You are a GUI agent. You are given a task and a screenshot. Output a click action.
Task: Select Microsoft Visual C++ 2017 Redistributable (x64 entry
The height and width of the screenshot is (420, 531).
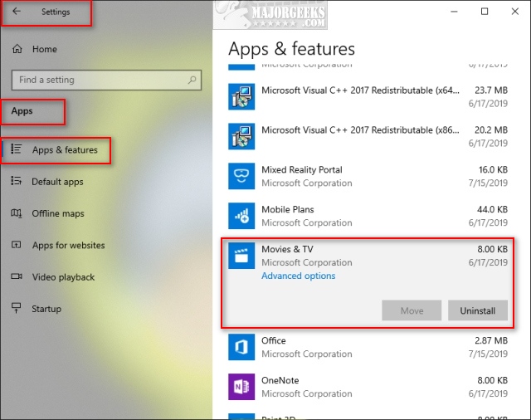[360, 90]
